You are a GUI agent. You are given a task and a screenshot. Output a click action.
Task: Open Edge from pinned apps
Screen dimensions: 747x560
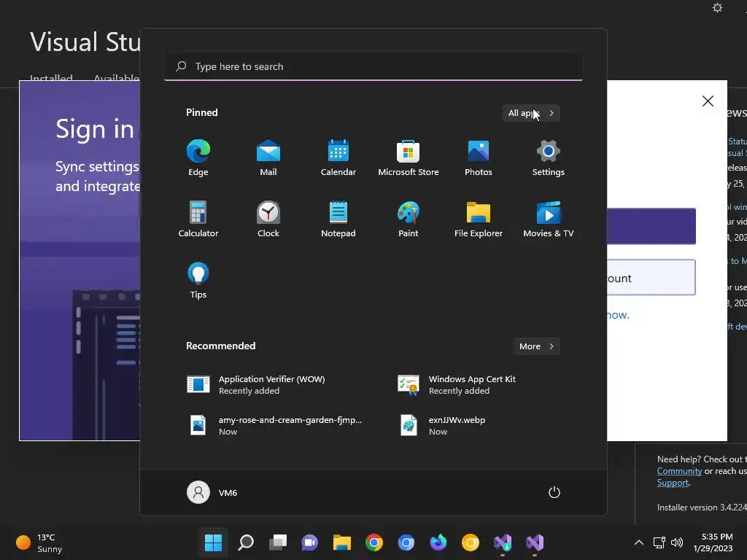pos(198,158)
